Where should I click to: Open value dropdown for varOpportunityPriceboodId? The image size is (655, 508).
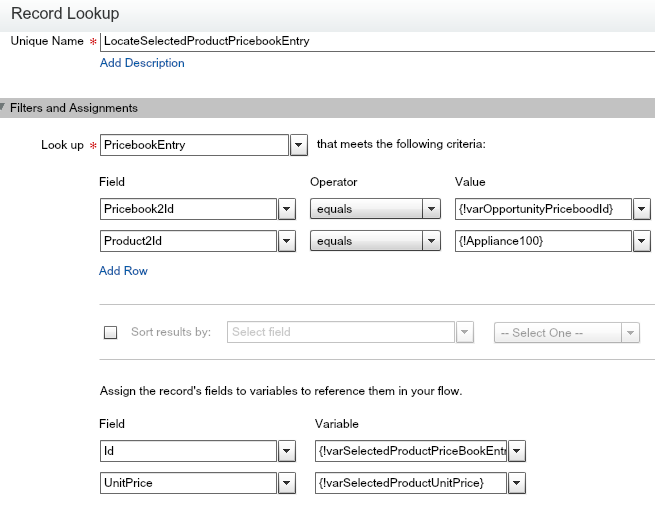641,209
